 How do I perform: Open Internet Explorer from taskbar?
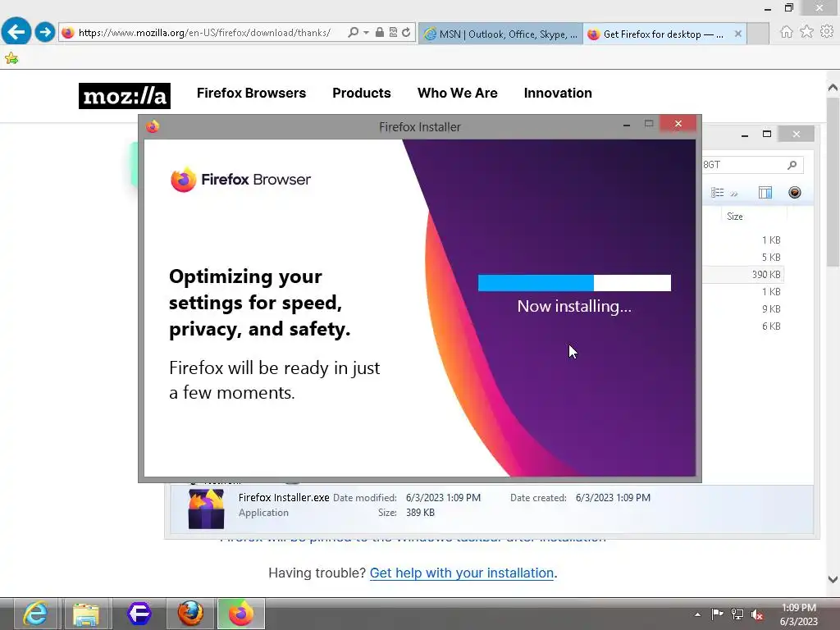click(x=35, y=614)
